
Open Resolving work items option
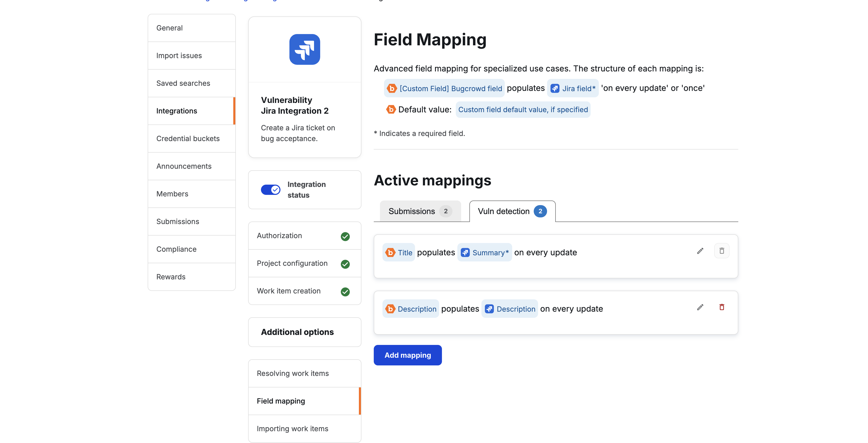pos(305,373)
